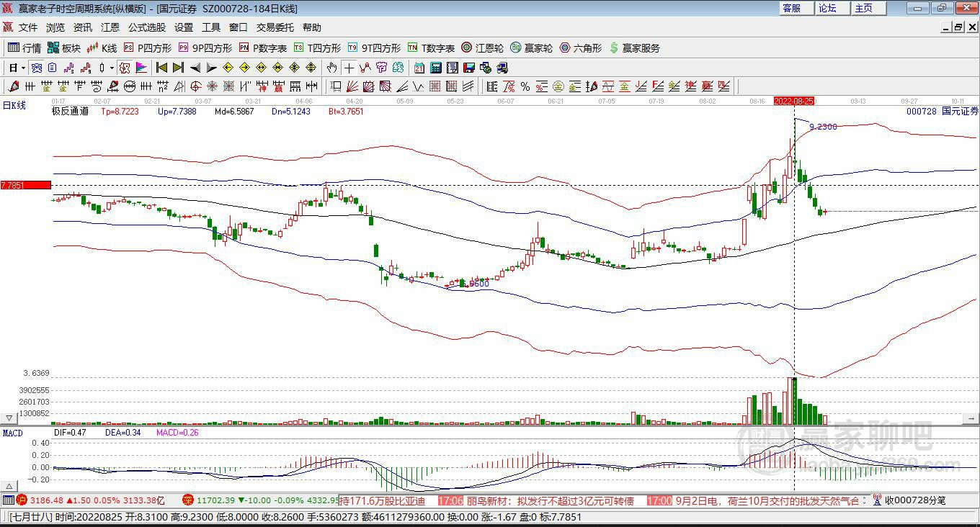Click the yellow diamond left-arrow icon

(228, 68)
